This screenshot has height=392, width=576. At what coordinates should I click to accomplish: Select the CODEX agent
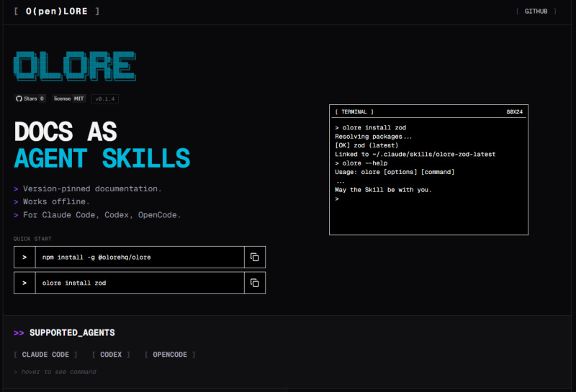click(111, 355)
